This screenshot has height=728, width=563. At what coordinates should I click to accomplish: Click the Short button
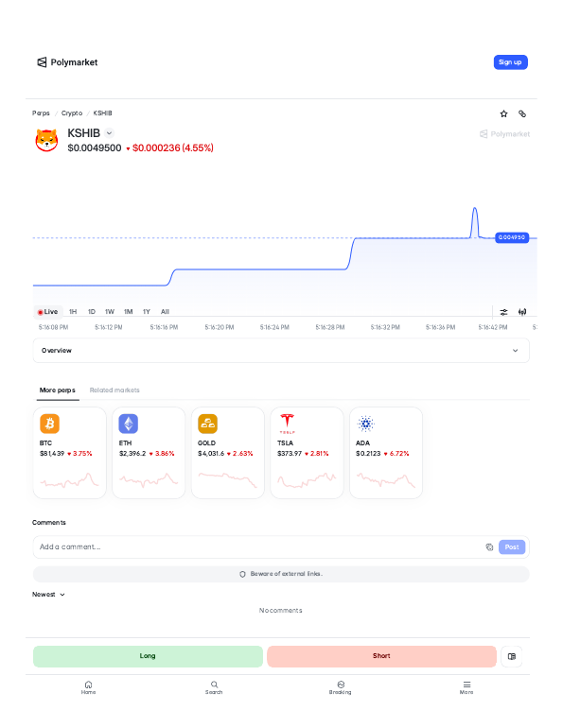381,656
